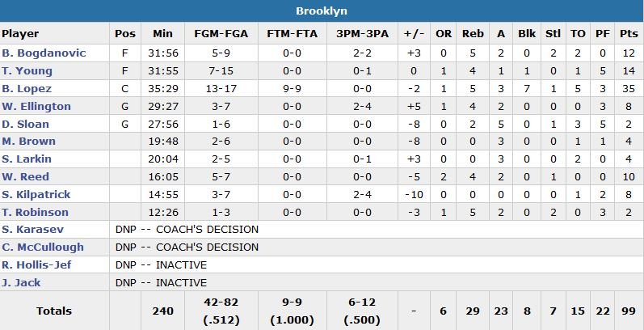The width and height of the screenshot is (644, 330).
Task: Click the Brooklyn team header
Action: [322, 11]
